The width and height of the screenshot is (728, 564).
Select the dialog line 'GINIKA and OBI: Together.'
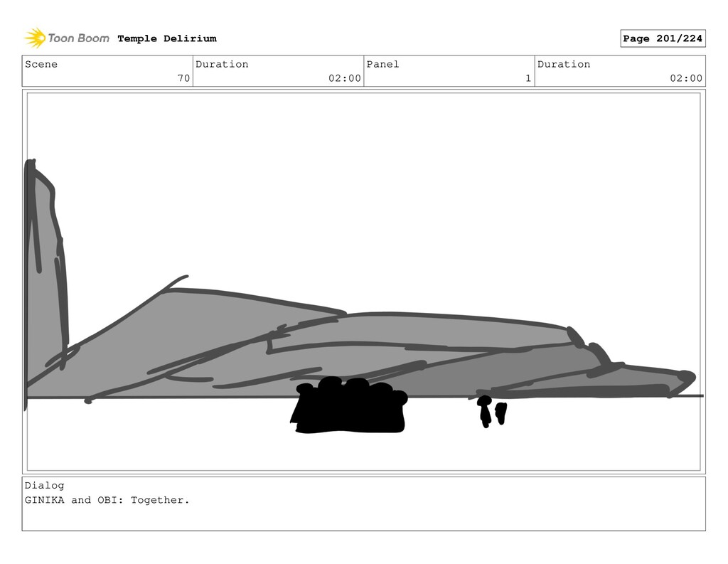[x=107, y=501]
